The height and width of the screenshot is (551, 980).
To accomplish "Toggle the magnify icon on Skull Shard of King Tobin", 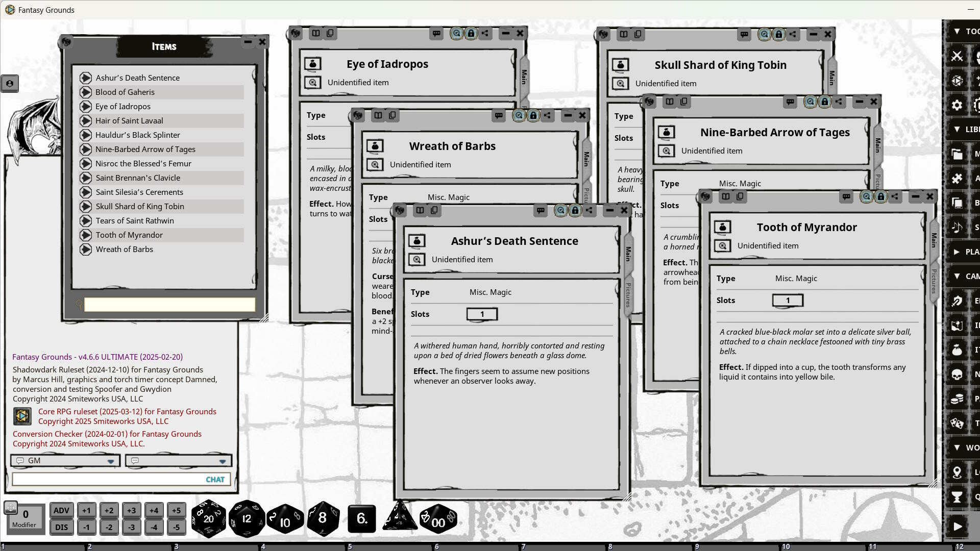I will 764,34.
